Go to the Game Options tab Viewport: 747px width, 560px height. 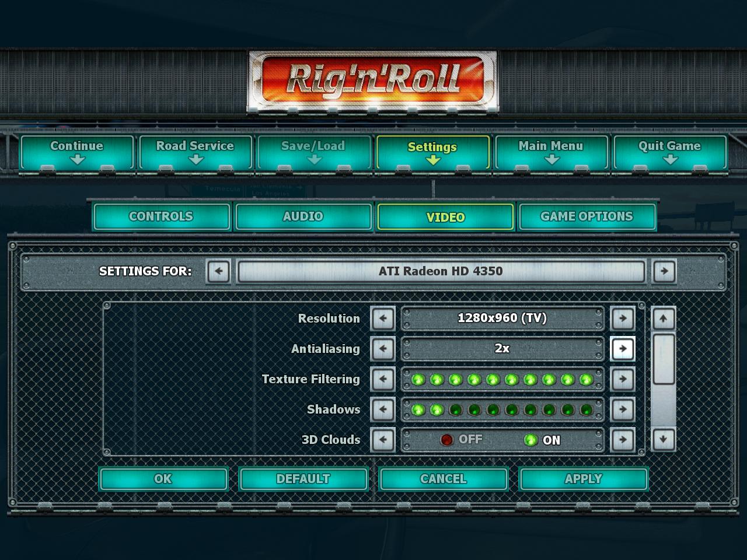(x=587, y=216)
